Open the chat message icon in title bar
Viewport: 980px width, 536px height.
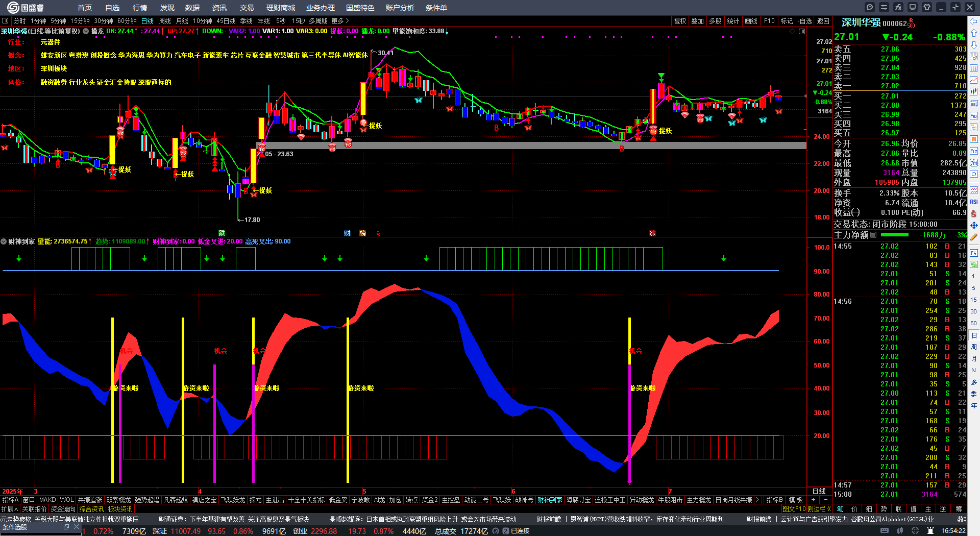coord(870,7)
